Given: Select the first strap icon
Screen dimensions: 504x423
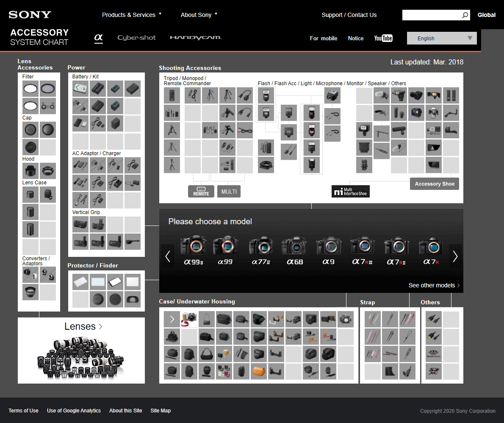Looking at the screenshot, I should pos(373,320).
